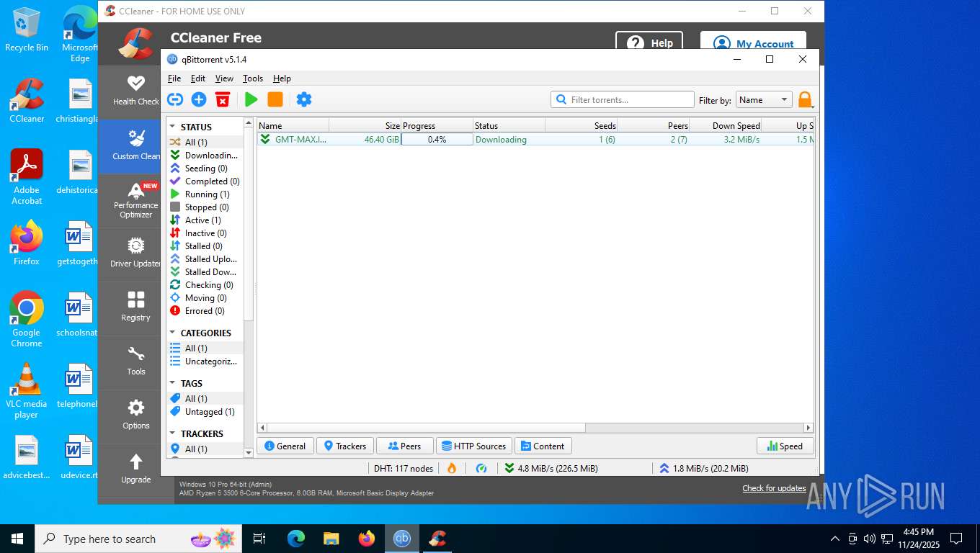Click the sidebar scroll down arrow
The image size is (980, 553).
pos(249,453)
